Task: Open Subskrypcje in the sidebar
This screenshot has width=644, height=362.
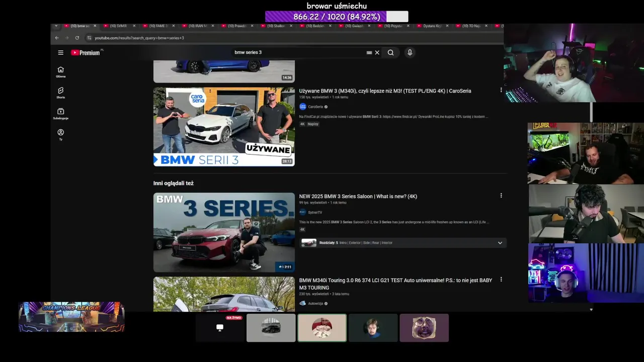Action: [x=60, y=114]
